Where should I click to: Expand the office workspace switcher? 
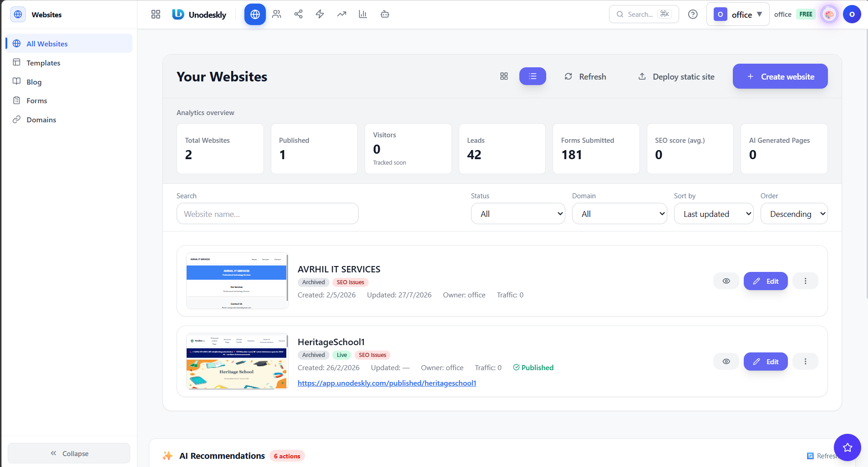(x=738, y=15)
